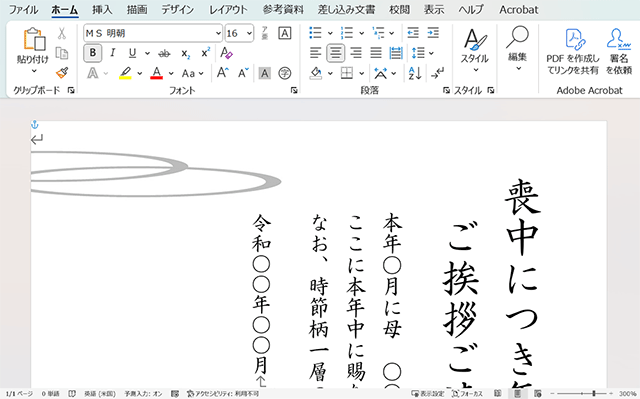
Task: Click the yellow text highlight color button
Action: [125, 73]
